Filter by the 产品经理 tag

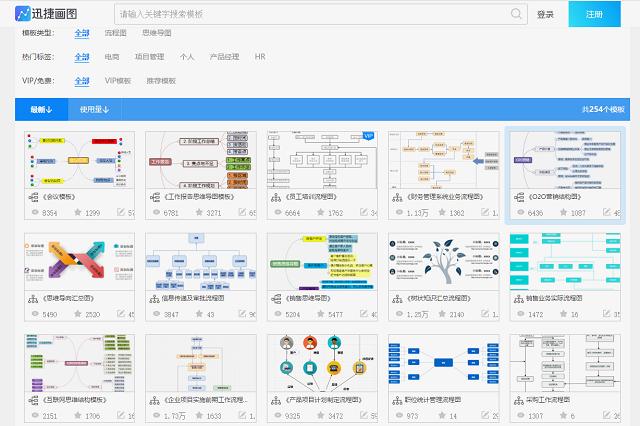coord(224,57)
